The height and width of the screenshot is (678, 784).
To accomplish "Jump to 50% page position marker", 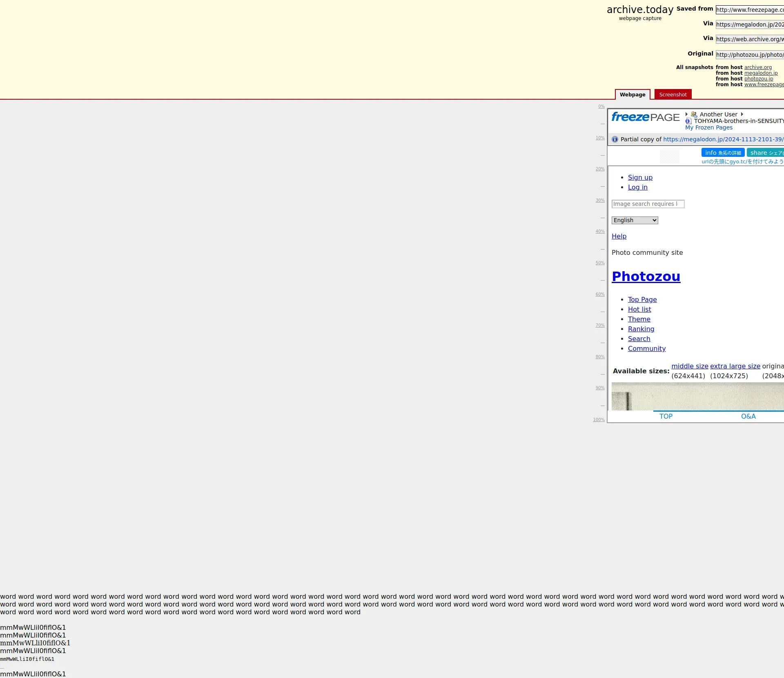I will pos(600,263).
